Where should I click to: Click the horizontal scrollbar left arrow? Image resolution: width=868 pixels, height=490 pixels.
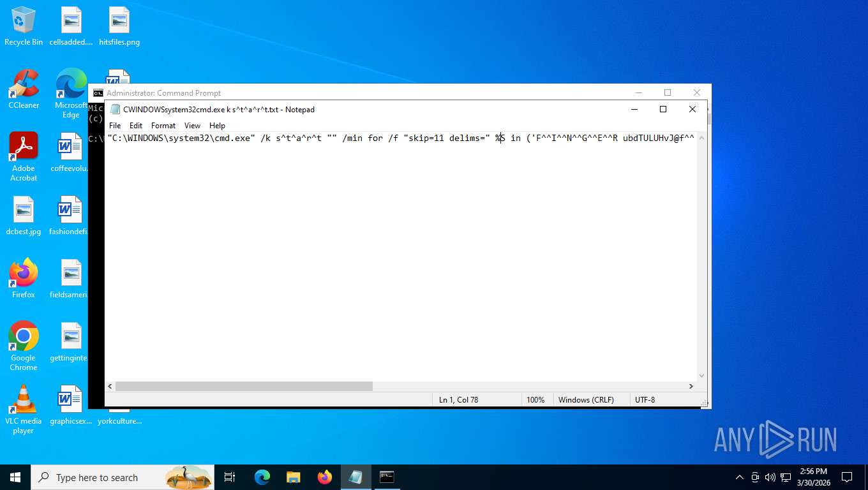pyautogui.click(x=110, y=386)
